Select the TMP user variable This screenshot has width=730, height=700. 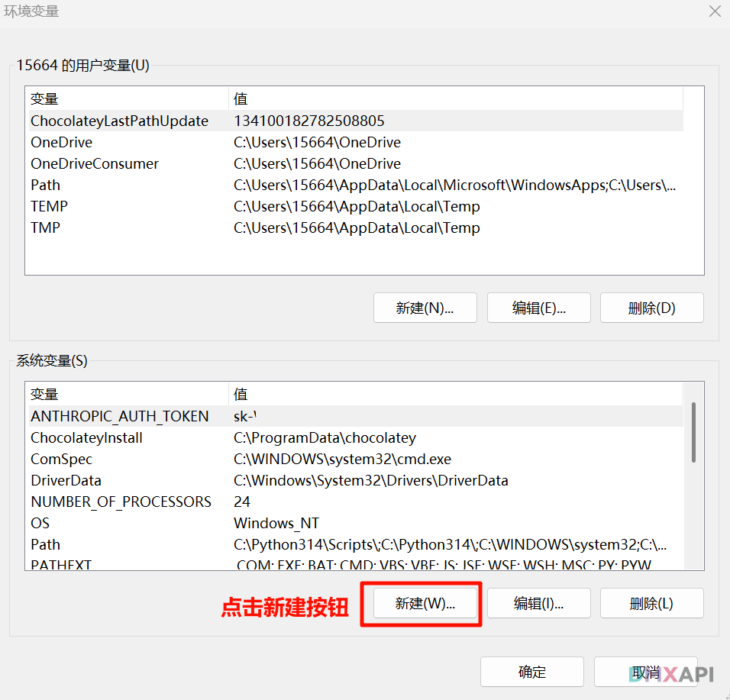pos(45,227)
